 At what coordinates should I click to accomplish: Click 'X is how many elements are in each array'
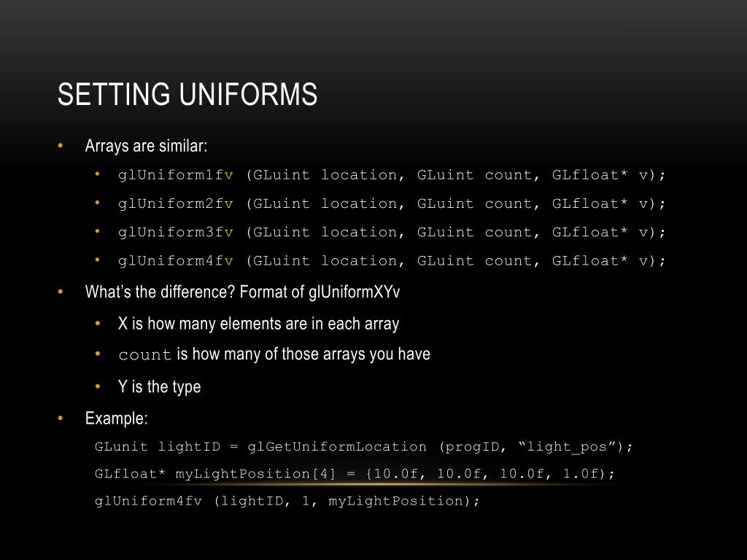pos(259,324)
